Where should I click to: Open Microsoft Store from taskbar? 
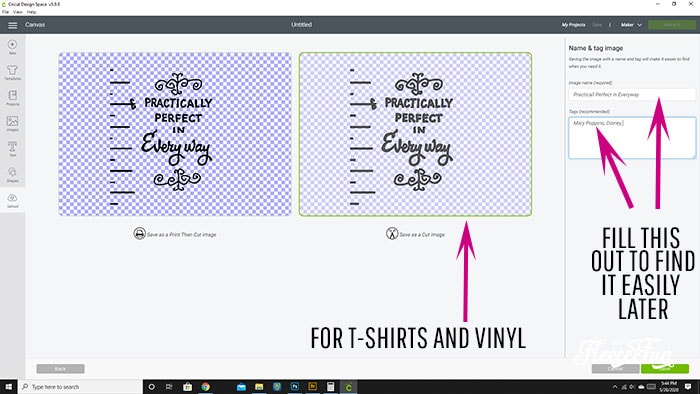click(188, 387)
